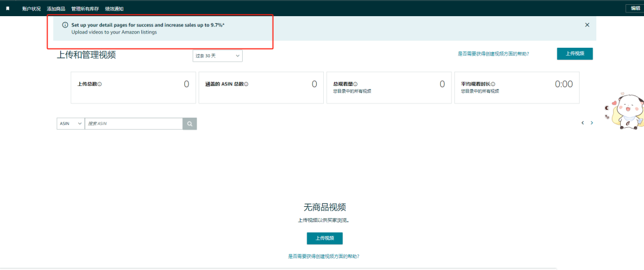Click the info icon next to 上传总数
The width and height of the screenshot is (644, 270).
tap(100, 84)
